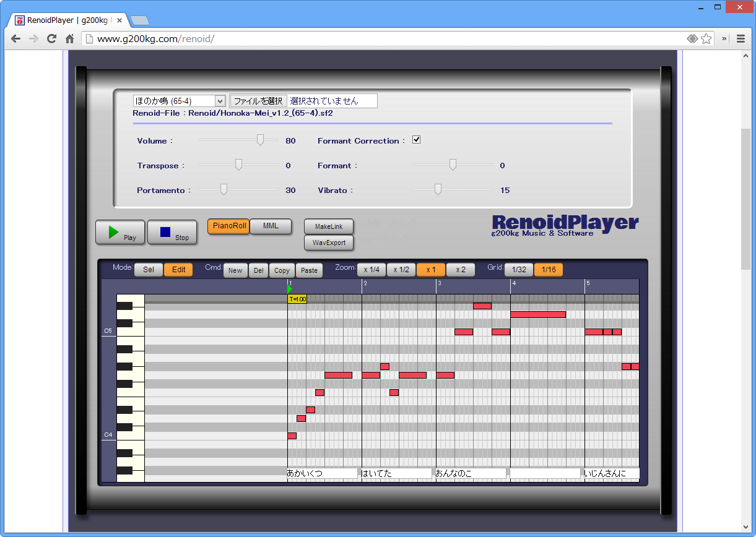
Task: Adjust the Formant slider
Action: coord(453,165)
